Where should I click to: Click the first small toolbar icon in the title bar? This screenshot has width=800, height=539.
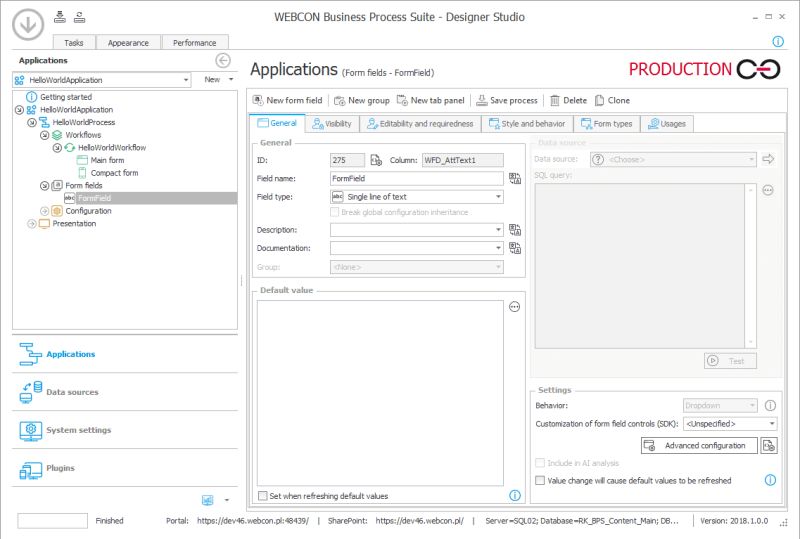[x=60, y=17]
